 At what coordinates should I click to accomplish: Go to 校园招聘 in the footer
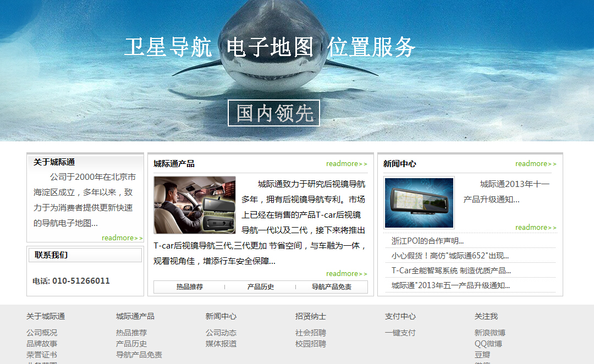click(x=311, y=344)
